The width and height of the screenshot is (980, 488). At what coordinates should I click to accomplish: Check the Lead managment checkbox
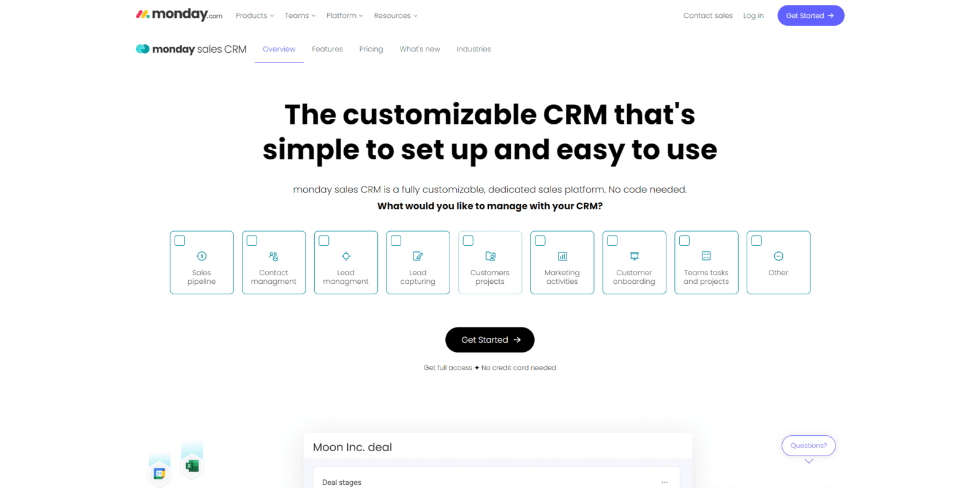point(324,241)
